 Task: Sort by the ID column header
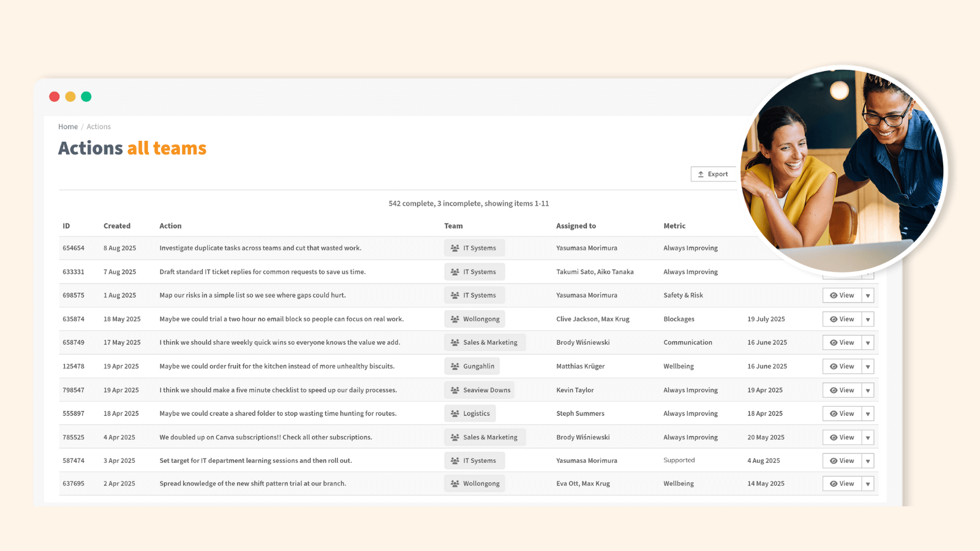tap(66, 226)
